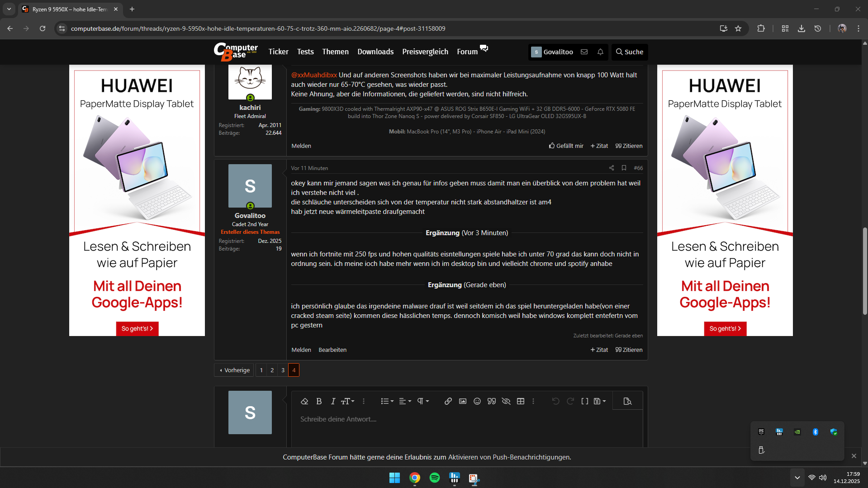Open more options dots after the table icon
Screen dimensions: 868x488
[x=533, y=401]
